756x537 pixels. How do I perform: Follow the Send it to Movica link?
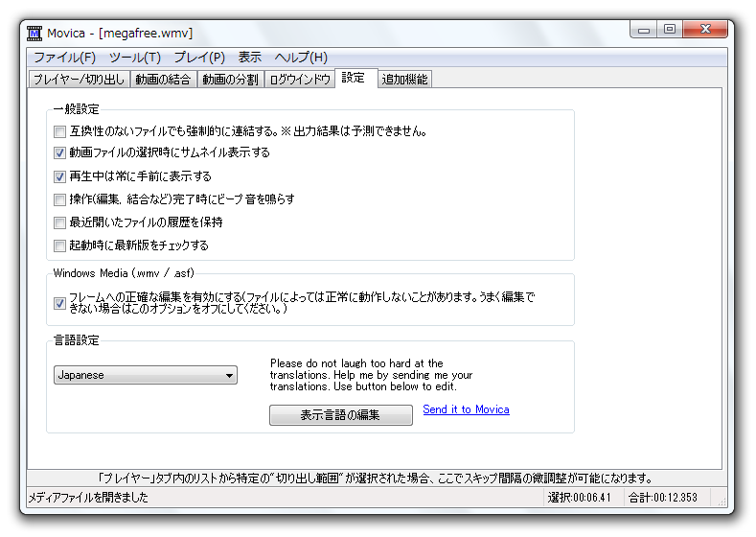[466, 409]
